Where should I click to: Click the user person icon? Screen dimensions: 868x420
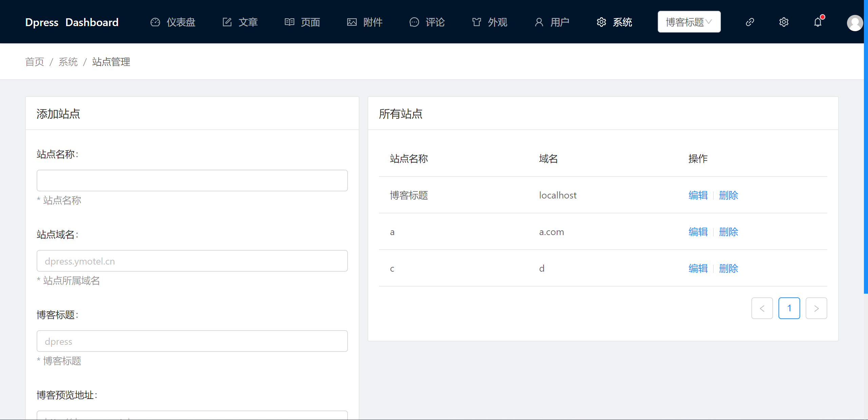(x=539, y=22)
